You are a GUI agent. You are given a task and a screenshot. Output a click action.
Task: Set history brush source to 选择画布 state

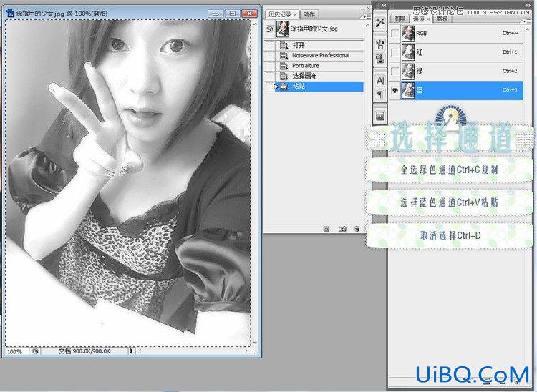coord(270,76)
